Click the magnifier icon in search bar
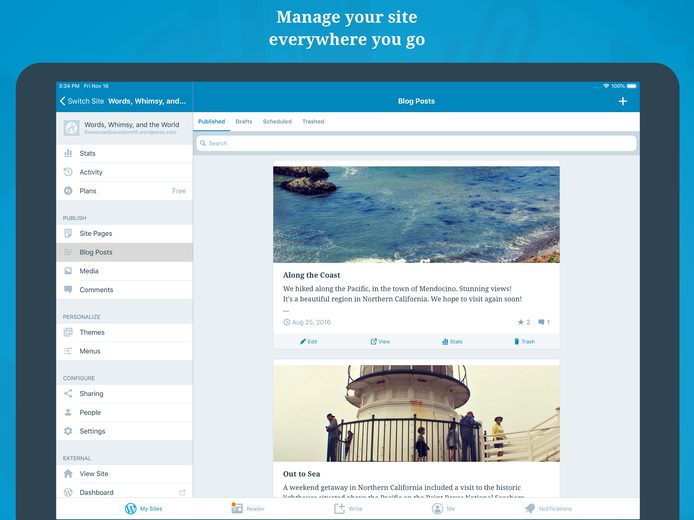This screenshot has width=694, height=520. coord(203,143)
